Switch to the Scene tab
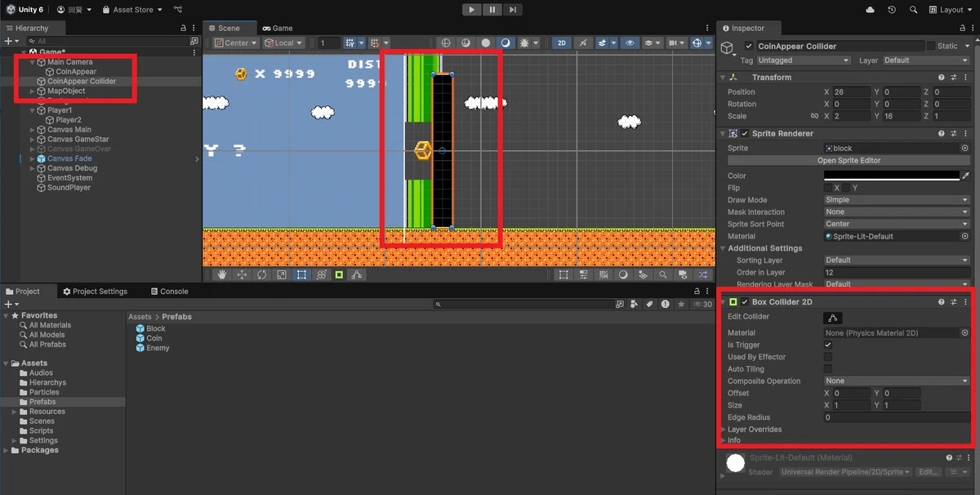This screenshot has height=495, width=980. [229, 28]
